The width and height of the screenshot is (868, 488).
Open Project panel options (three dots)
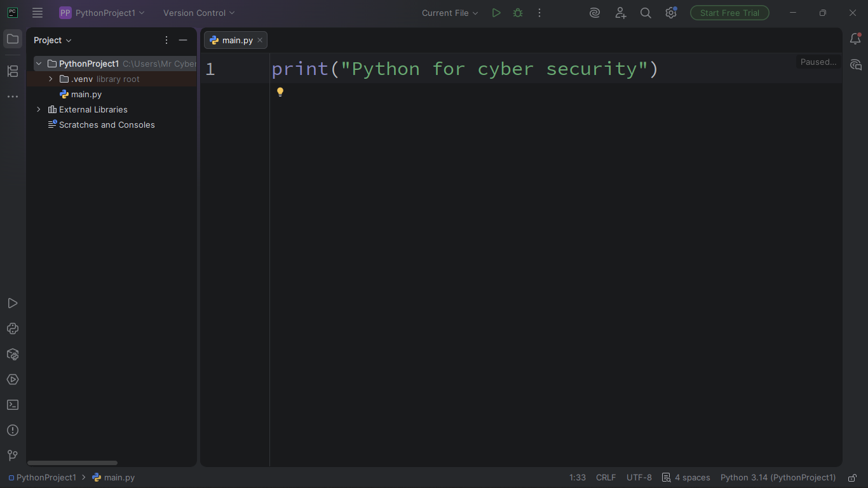(x=166, y=40)
